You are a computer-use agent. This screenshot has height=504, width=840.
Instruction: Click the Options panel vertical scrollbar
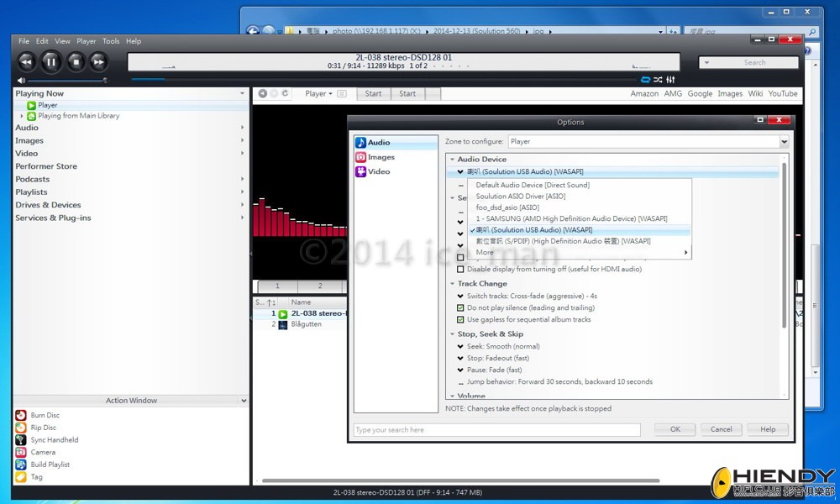[x=785, y=244]
